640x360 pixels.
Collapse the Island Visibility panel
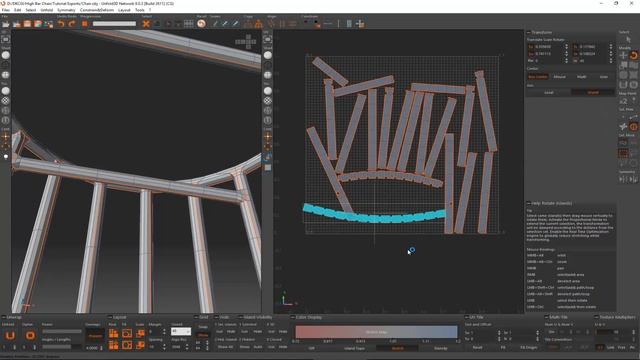pos(240,317)
